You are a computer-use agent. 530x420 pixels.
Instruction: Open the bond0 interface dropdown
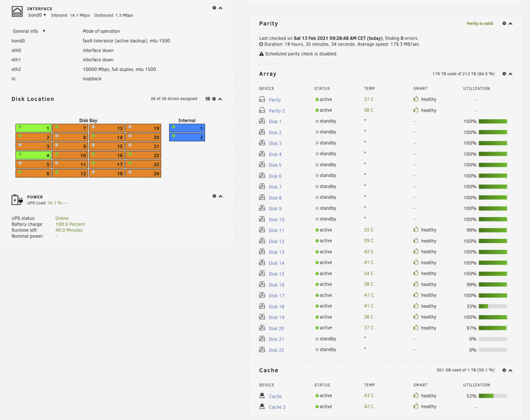pyautogui.click(x=37, y=15)
